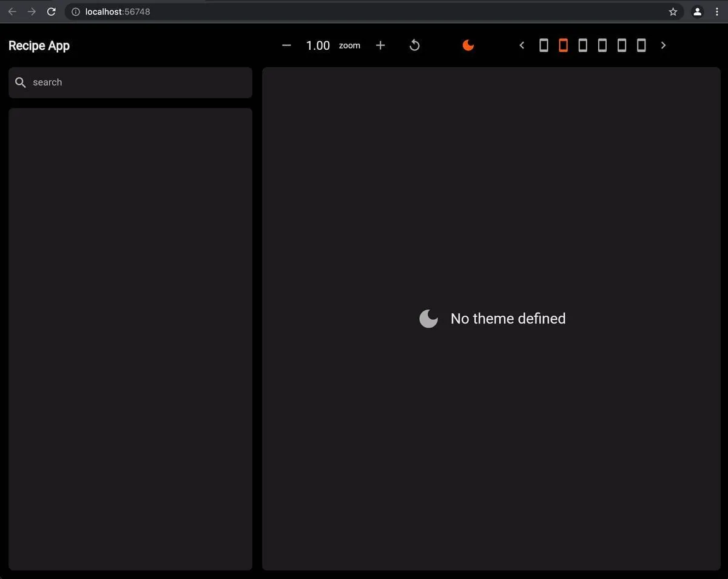728x579 pixels.
Task: Click into the recipe search field
Action: coord(140,83)
